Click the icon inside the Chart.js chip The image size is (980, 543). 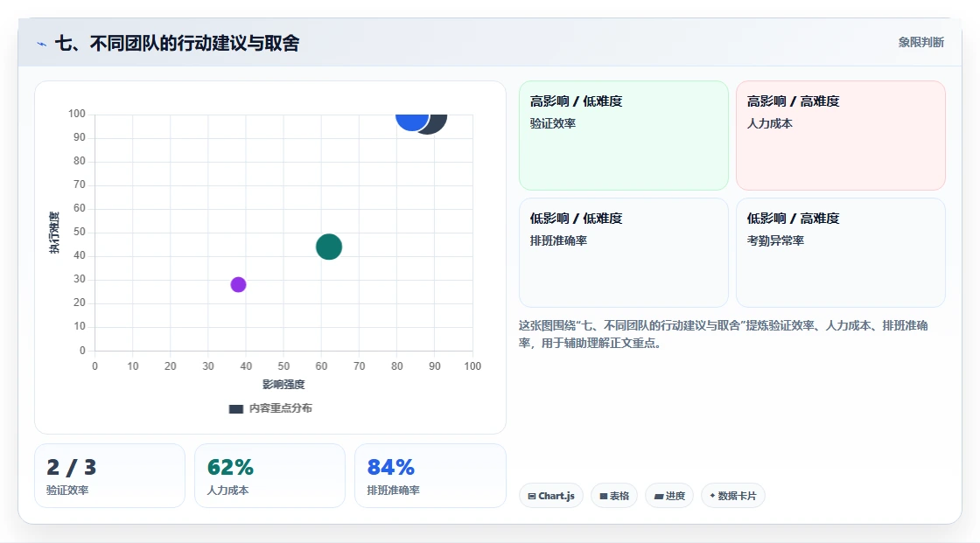[x=532, y=496]
